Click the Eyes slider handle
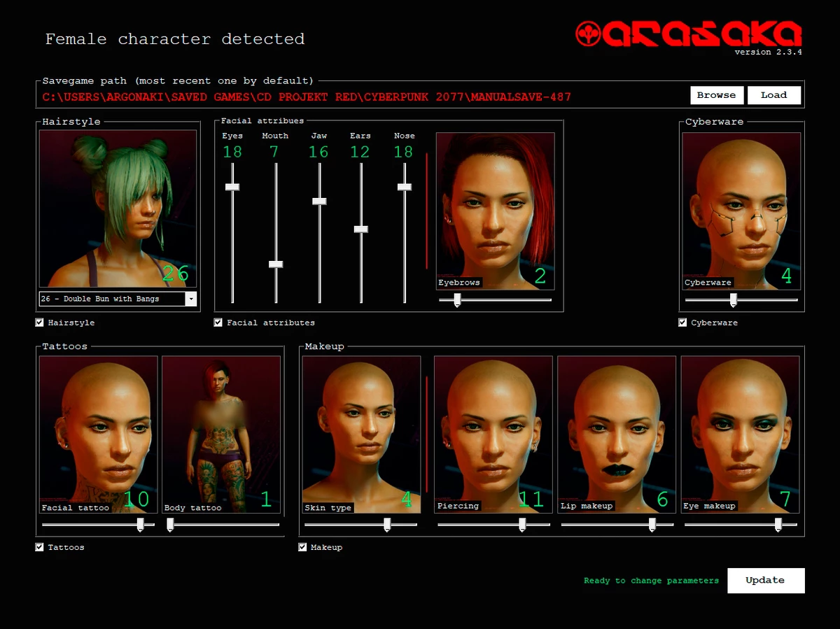Image resolution: width=840 pixels, height=629 pixels. (x=232, y=187)
